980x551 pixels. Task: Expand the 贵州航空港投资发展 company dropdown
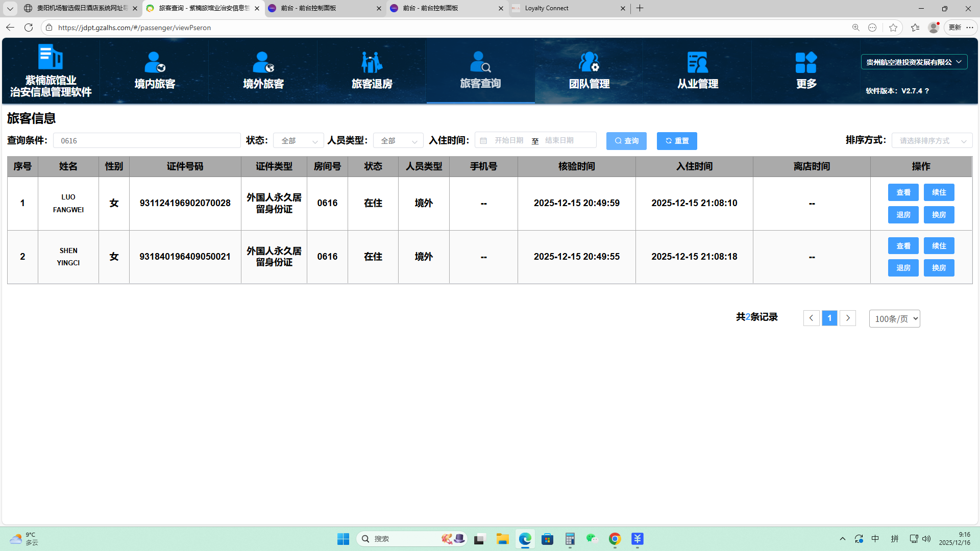point(914,62)
